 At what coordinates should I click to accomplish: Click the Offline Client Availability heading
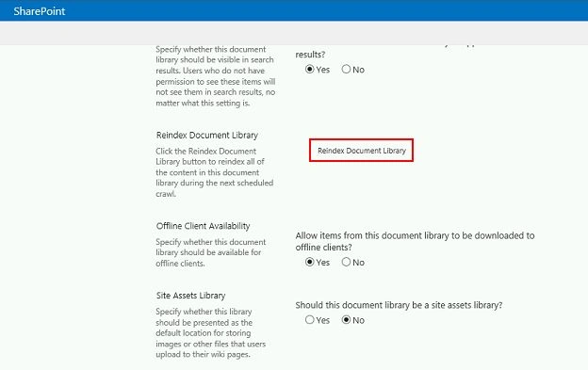click(x=203, y=226)
